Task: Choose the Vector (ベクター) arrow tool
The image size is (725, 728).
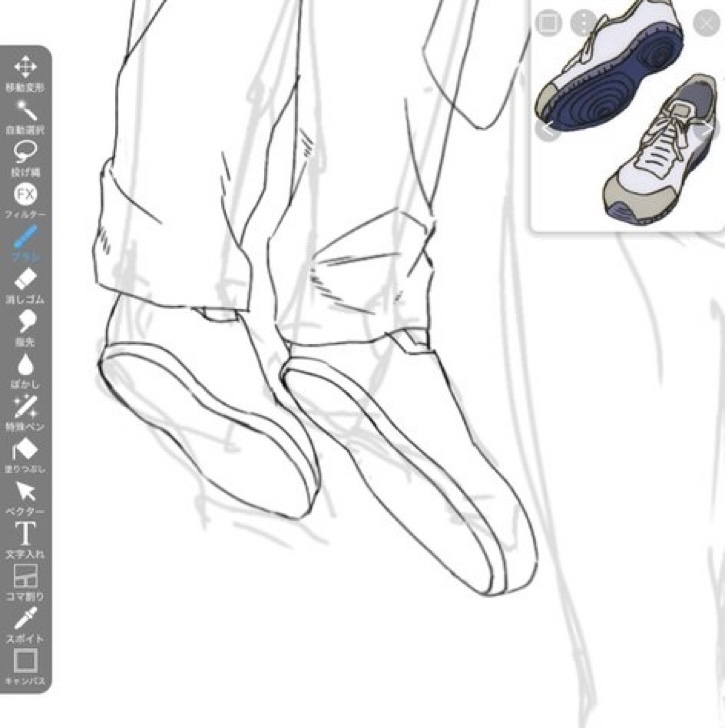Action: (x=25, y=492)
